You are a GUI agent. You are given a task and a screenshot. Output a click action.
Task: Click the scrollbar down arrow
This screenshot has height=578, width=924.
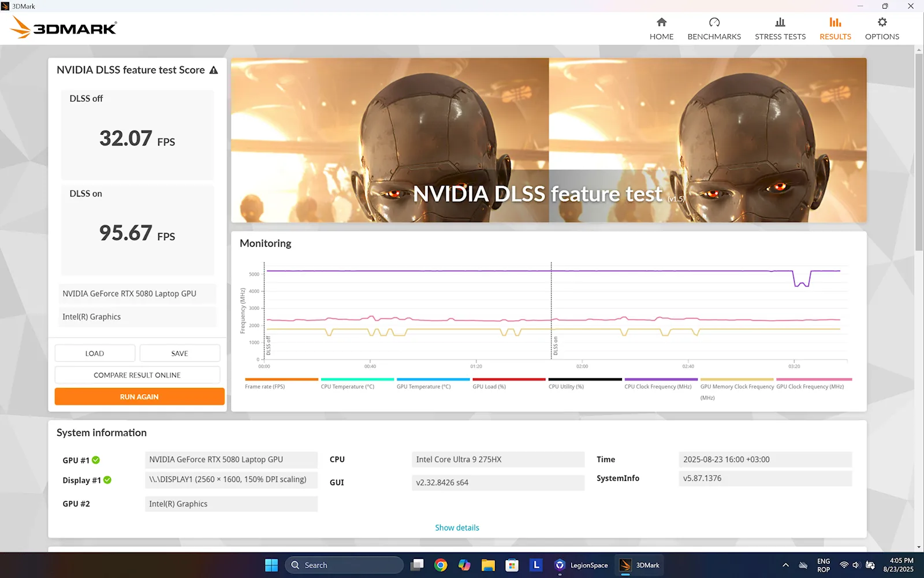tap(919, 547)
